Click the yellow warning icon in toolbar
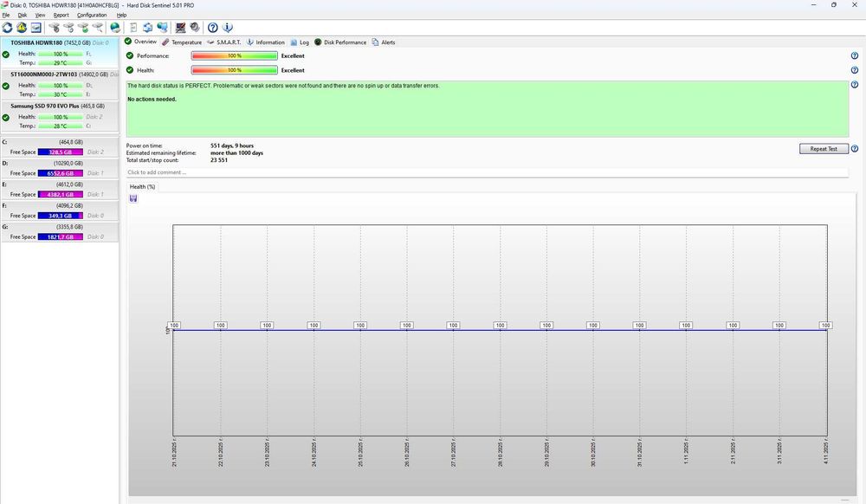The height and width of the screenshot is (504, 866). coord(21,28)
